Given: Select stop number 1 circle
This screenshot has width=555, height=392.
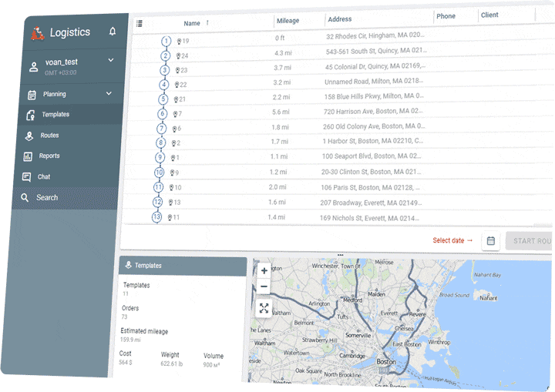Looking at the screenshot, I should click(166, 42).
